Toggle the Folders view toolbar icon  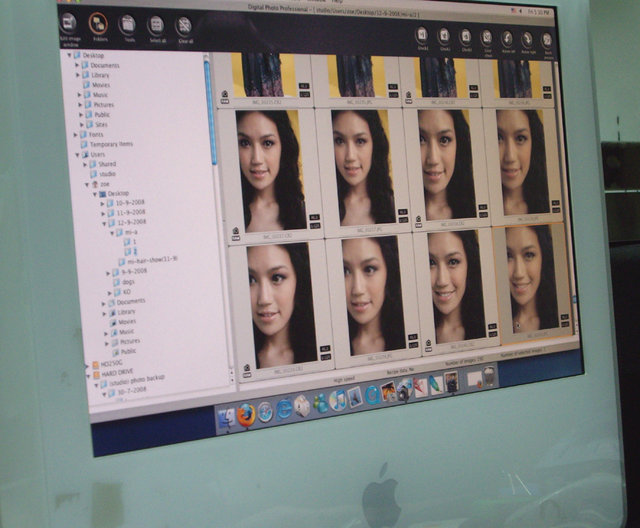pyautogui.click(x=98, y=23)
